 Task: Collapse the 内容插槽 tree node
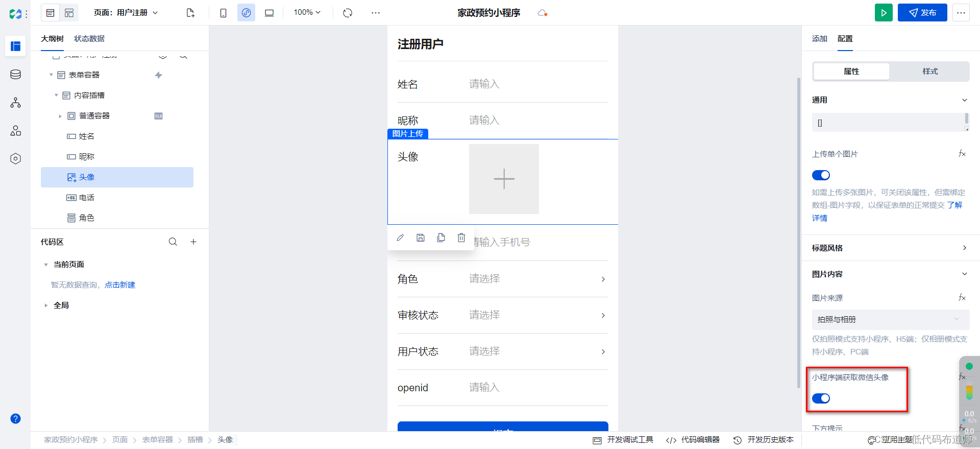[56, 96]
